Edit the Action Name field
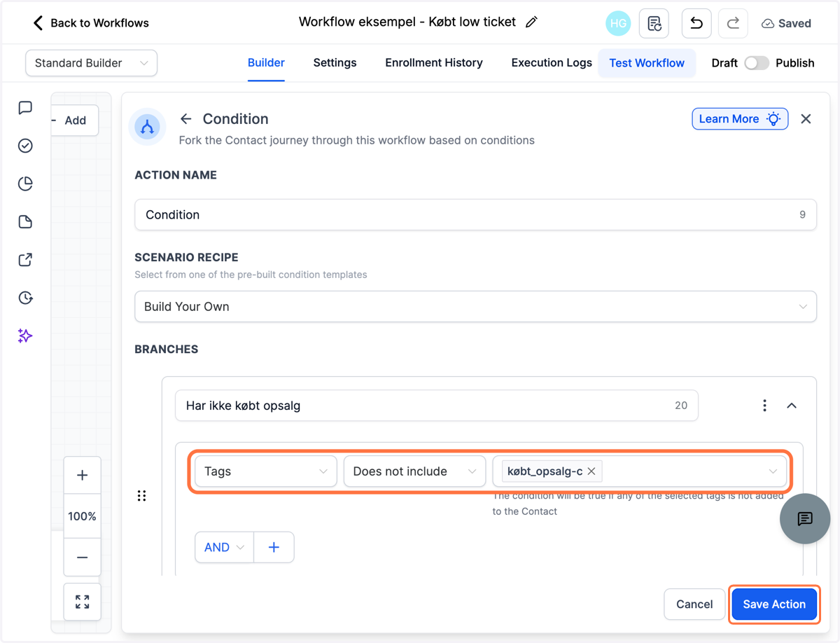This screenshot has width=840, height=643. pos(475,214)
